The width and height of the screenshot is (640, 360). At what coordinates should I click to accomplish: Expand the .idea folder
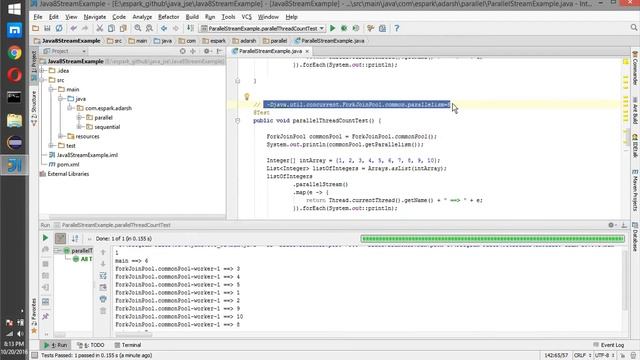[x=43, y=71]
